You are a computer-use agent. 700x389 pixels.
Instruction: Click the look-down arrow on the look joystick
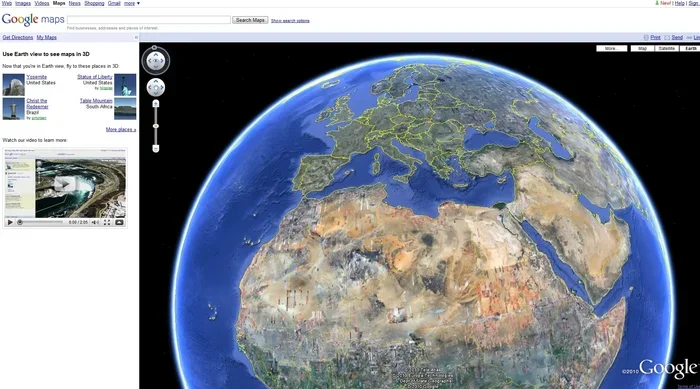[155, 67]
